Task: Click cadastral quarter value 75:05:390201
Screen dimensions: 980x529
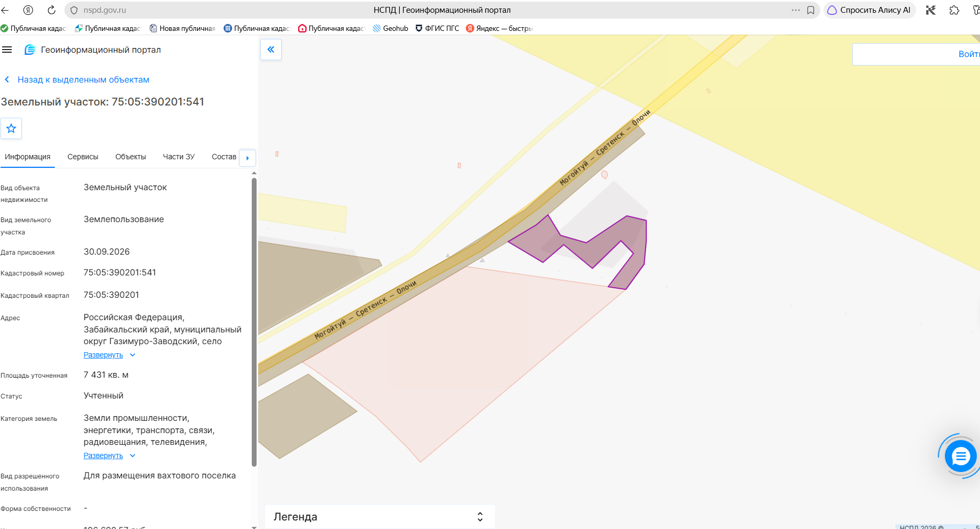Action: [x=111, y=295]
